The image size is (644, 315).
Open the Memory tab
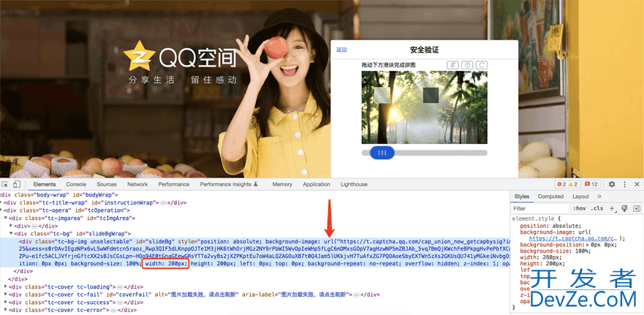pos(282,184)
